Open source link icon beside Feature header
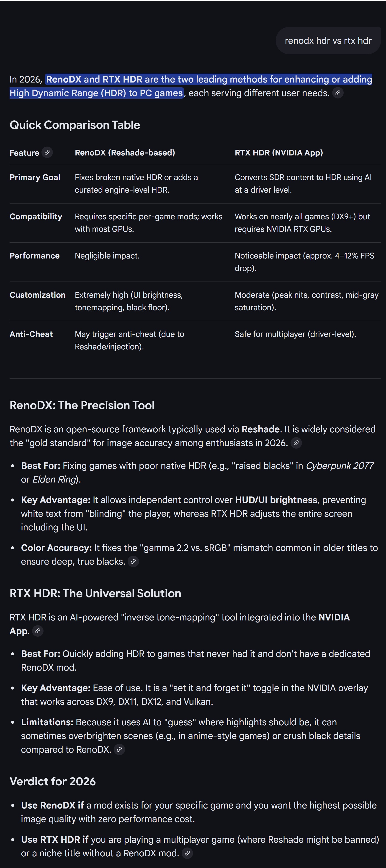The height and width of the screenshot is (868, 386). tap(47, 152)
